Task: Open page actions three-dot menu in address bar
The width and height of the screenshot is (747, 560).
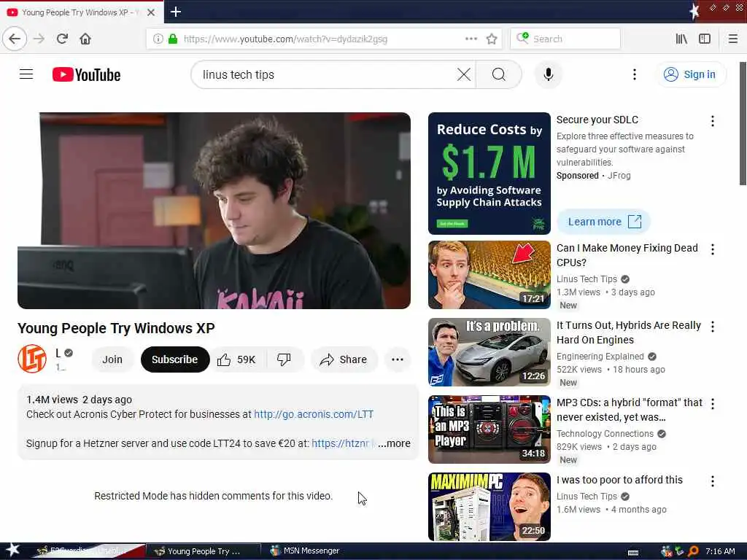Action: 471,39
